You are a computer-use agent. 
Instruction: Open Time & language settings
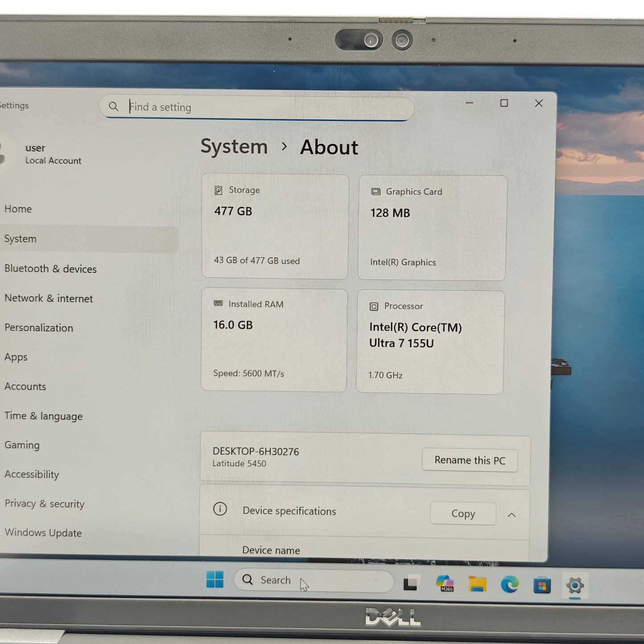pos(44,416)
